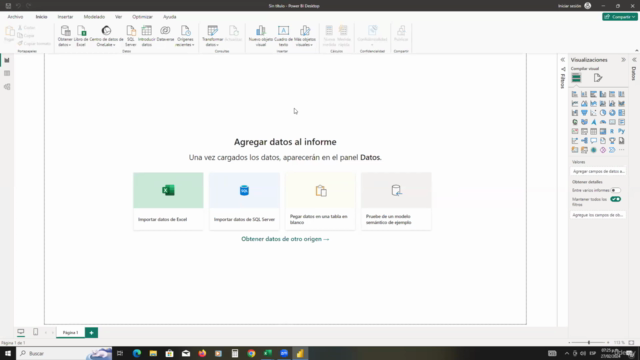Open Libro de Excel data source
Viewport: 640px width, 360px height.
click(x=81, y=36)
